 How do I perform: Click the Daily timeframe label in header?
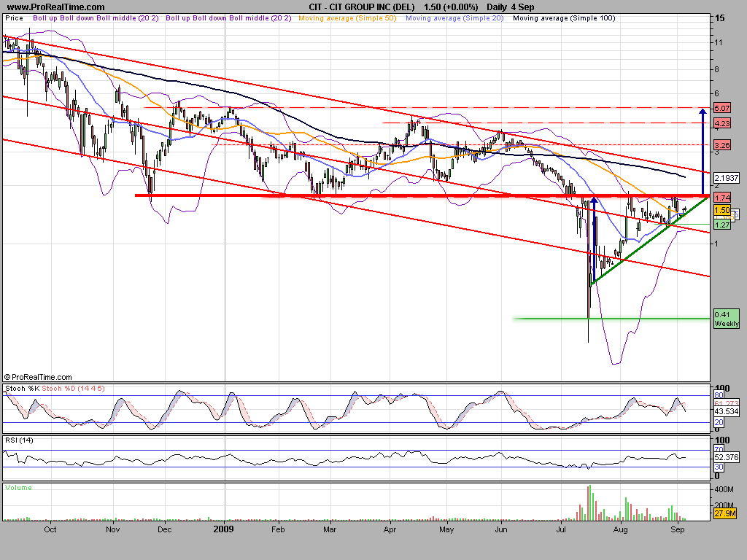[496, 7]
